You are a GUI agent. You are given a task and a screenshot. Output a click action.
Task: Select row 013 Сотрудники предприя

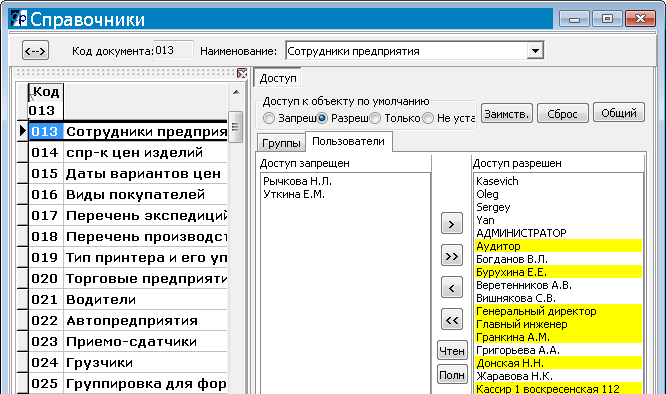pos(128,132)
